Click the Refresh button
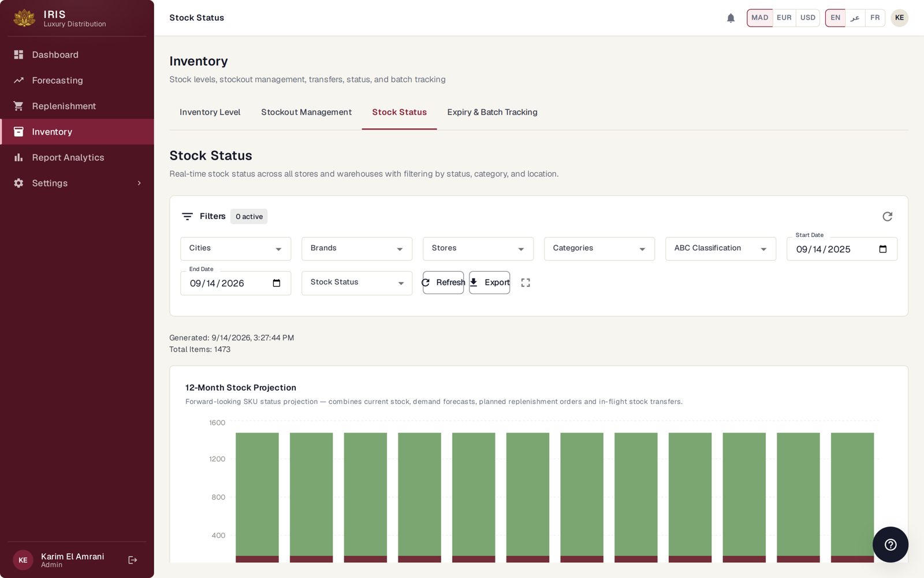This screenshot has width=924, height=578. pyautogui.click(x=443, y=283)
